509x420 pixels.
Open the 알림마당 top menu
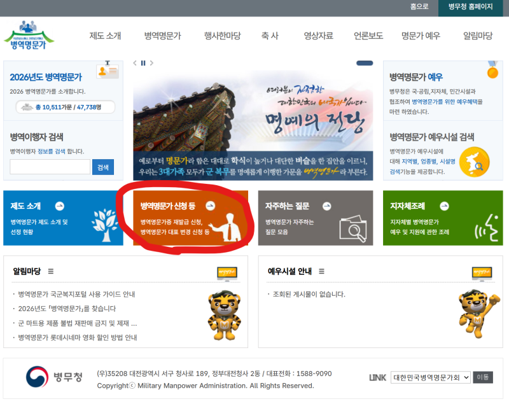pyautogui.click(x=478, y=36)
